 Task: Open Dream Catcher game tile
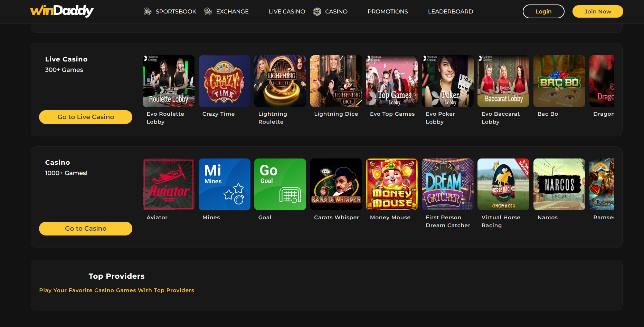coord(448,184)
